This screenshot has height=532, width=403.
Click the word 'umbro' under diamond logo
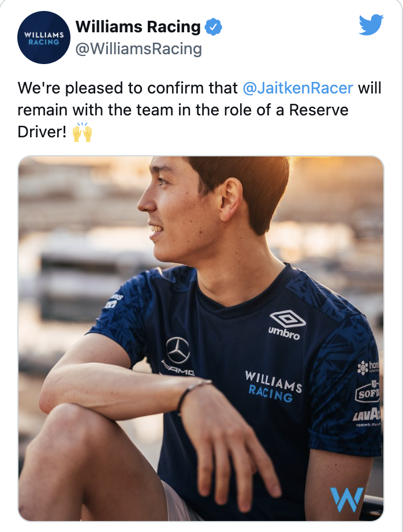[284, 333]
